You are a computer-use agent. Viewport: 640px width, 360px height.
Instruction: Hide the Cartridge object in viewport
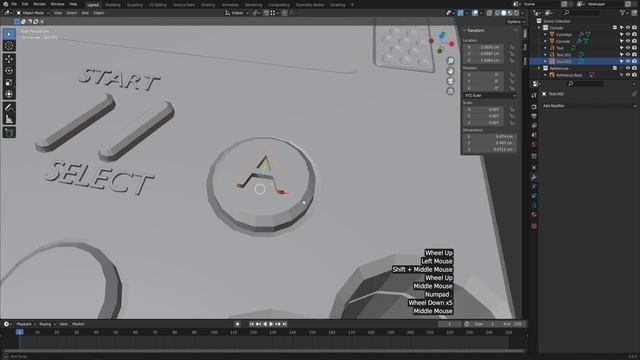[x=628, y=35]
